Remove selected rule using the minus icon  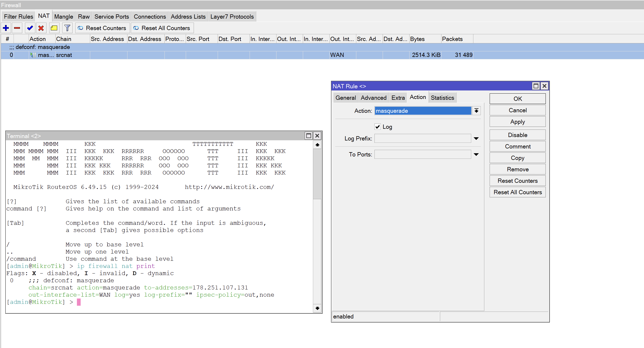17,28
